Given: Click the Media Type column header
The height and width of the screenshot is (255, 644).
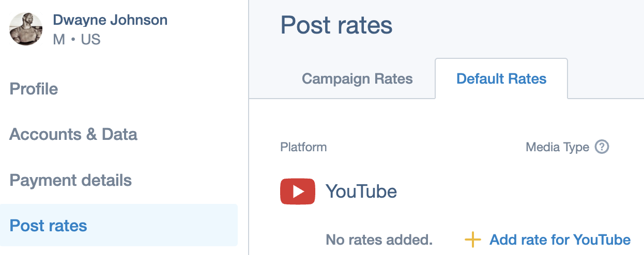Looking at the screenshot, I should [x=557, y=147].
